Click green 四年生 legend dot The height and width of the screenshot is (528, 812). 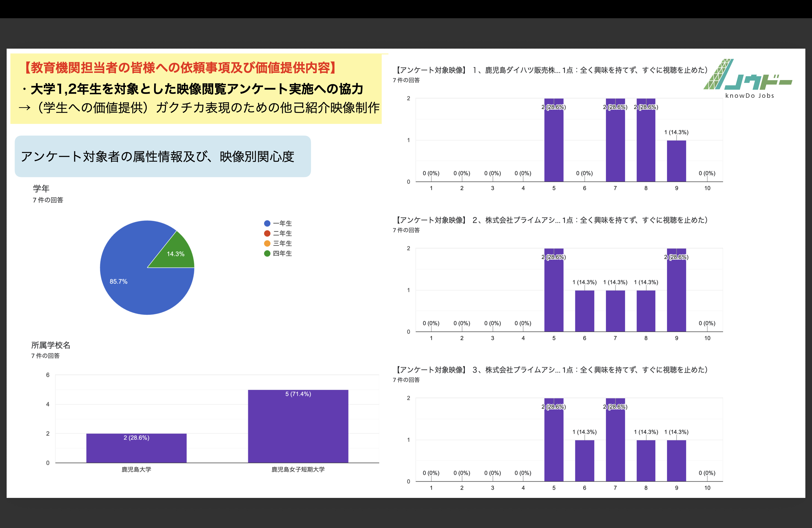click(x=267, y=254)
